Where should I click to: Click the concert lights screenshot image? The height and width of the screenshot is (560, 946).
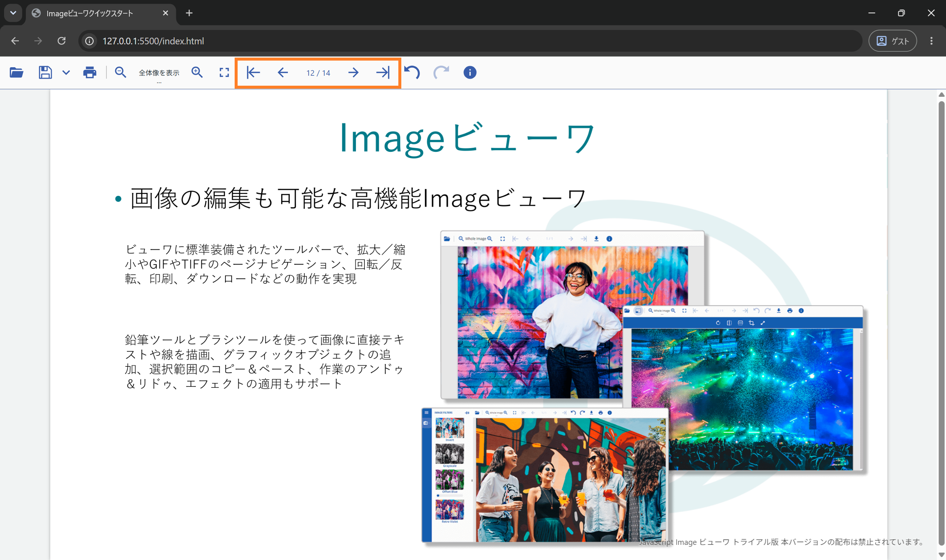pyautogui.click(x=743, y=387)
